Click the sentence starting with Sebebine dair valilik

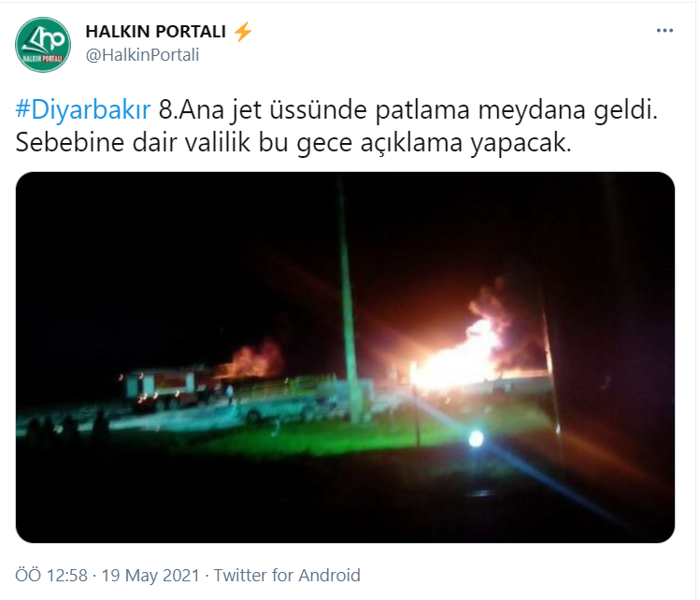point(293,143)
